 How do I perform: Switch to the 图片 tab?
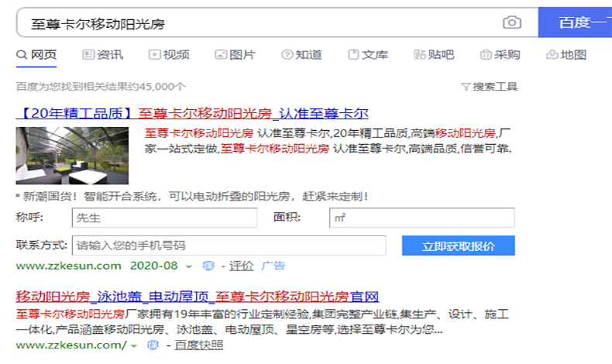236,55
